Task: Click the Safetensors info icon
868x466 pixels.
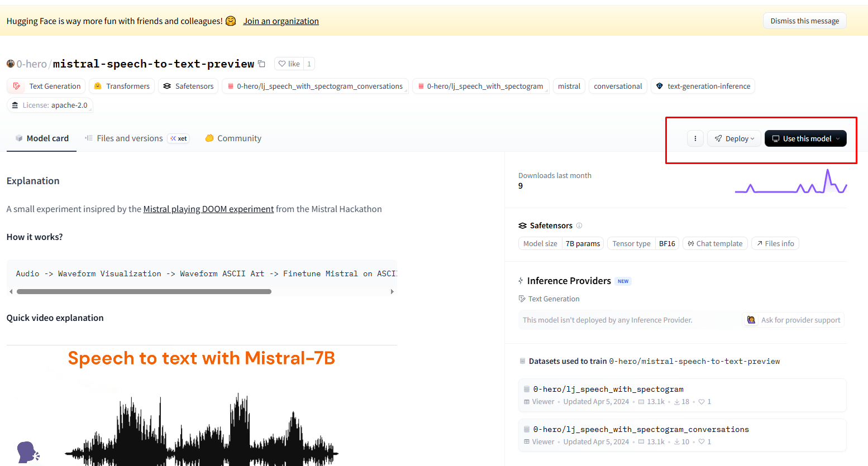Action: pyautogui.click(x=579, y=225)
